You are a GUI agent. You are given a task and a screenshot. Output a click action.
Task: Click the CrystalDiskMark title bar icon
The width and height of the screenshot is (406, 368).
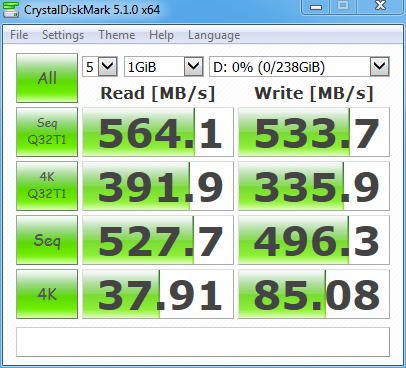pos(11,10)
